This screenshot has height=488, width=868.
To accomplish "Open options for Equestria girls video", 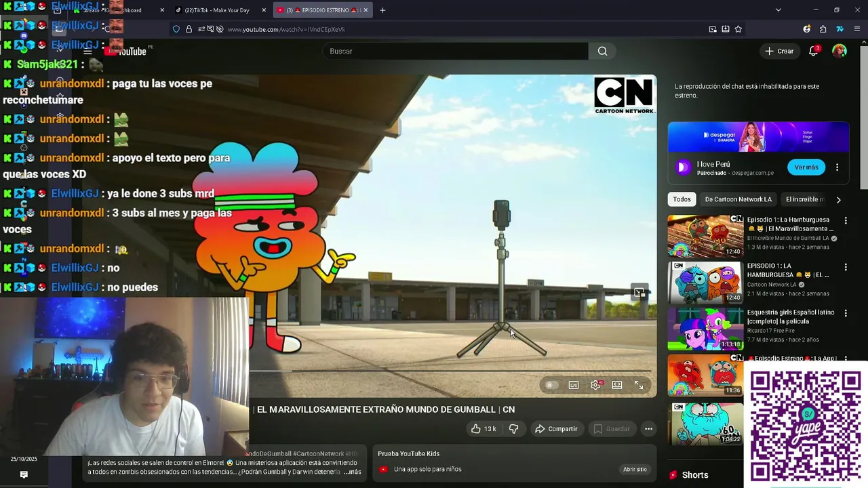I will [846, 313].
